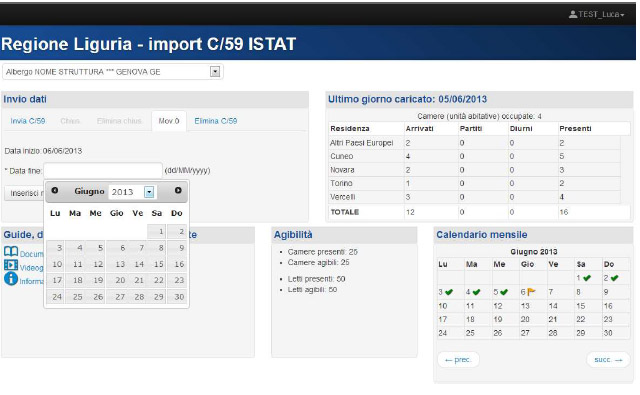Viewport: 640px width, 395px height.
Task: Click the Presenti column header
Action: [575, 129]
